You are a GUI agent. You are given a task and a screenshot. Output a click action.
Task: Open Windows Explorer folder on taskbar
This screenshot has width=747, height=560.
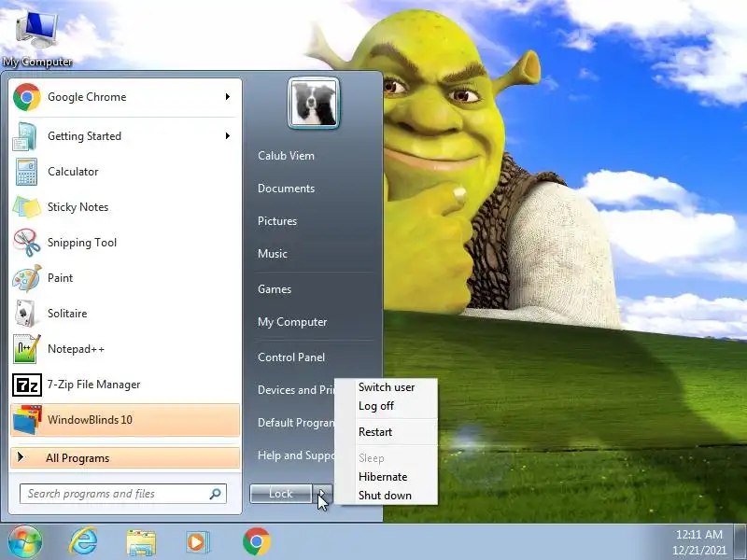pos(141,542)
